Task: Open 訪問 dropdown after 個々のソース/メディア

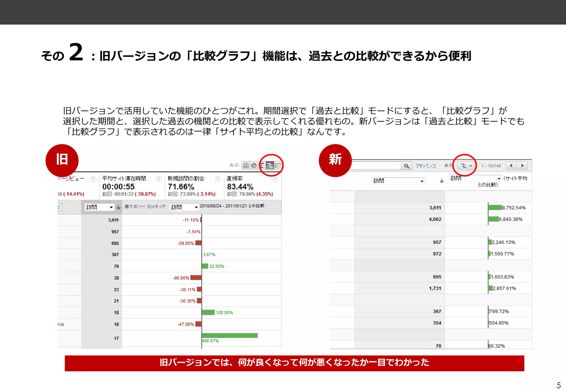Action: pyautogui.click(x=184, y=207)
